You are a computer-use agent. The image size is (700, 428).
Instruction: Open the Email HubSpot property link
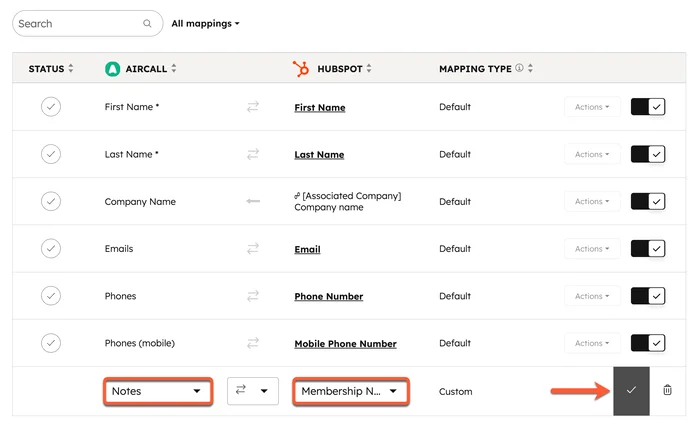tap(307, 249)
